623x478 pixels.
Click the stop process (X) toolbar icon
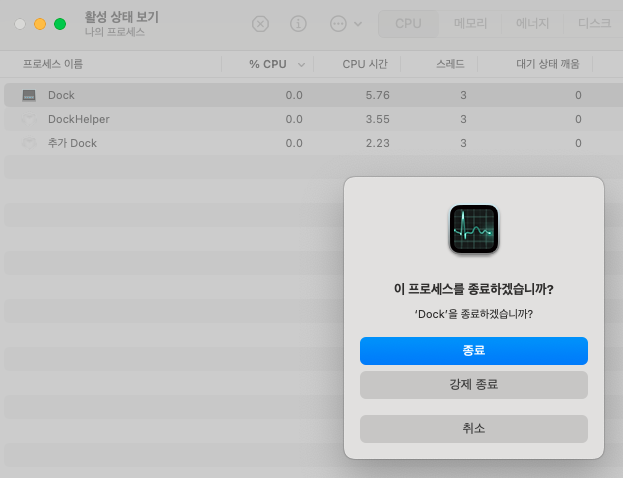260,24
